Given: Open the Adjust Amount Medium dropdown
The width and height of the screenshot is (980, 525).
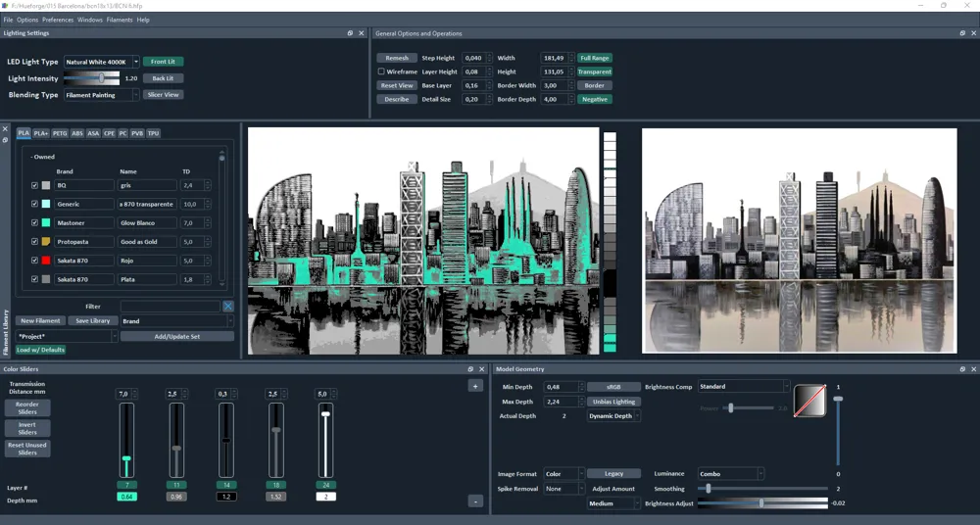Looking at the screenshot, I should pos(613,503).
